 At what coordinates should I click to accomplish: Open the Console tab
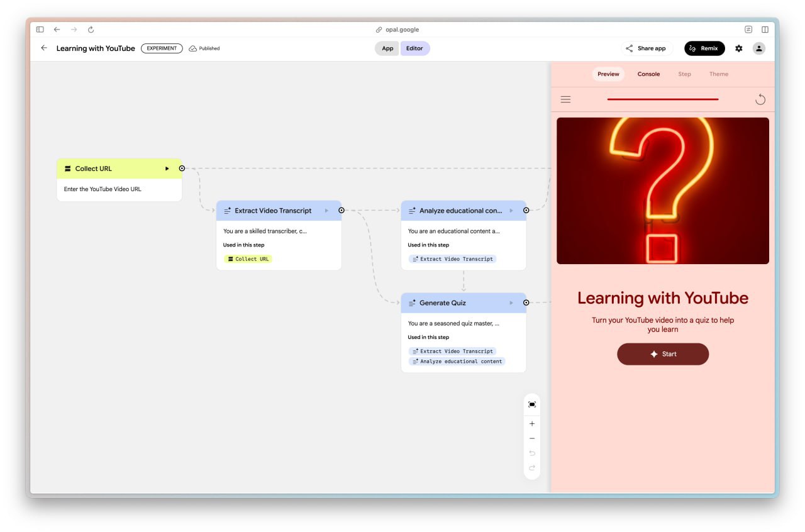(648, 74)
